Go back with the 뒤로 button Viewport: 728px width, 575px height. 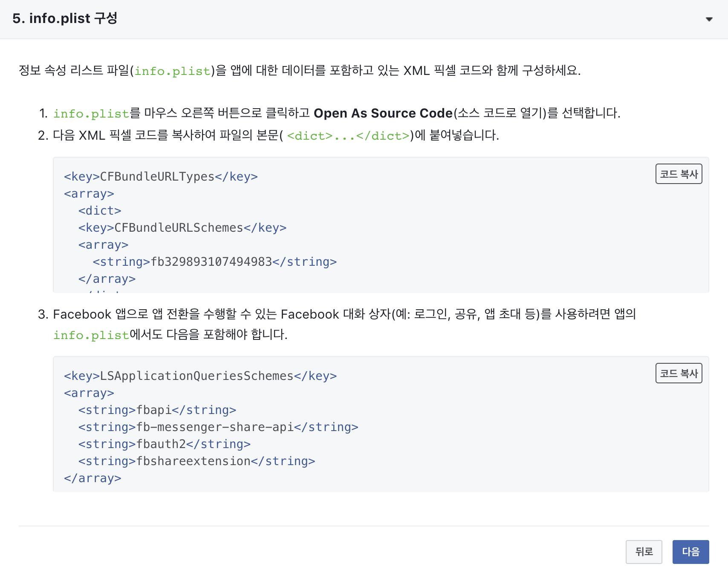[644, 552]
